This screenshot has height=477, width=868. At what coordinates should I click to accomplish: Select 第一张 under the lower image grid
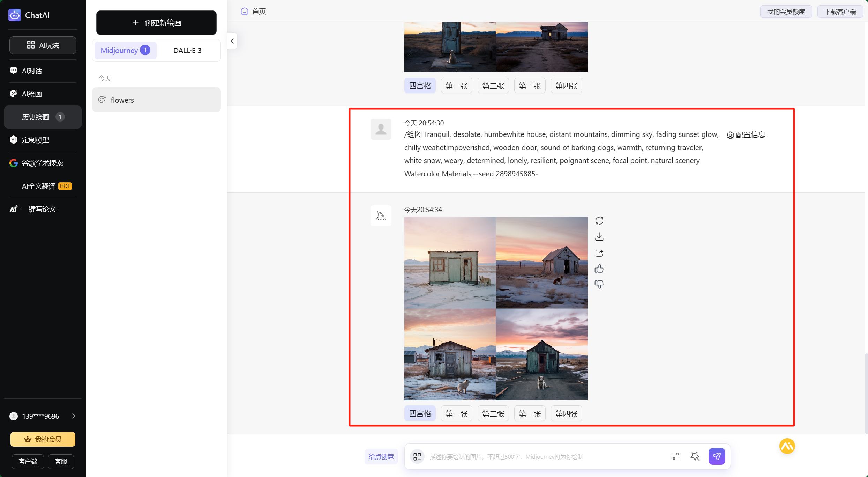pos(456,414)
